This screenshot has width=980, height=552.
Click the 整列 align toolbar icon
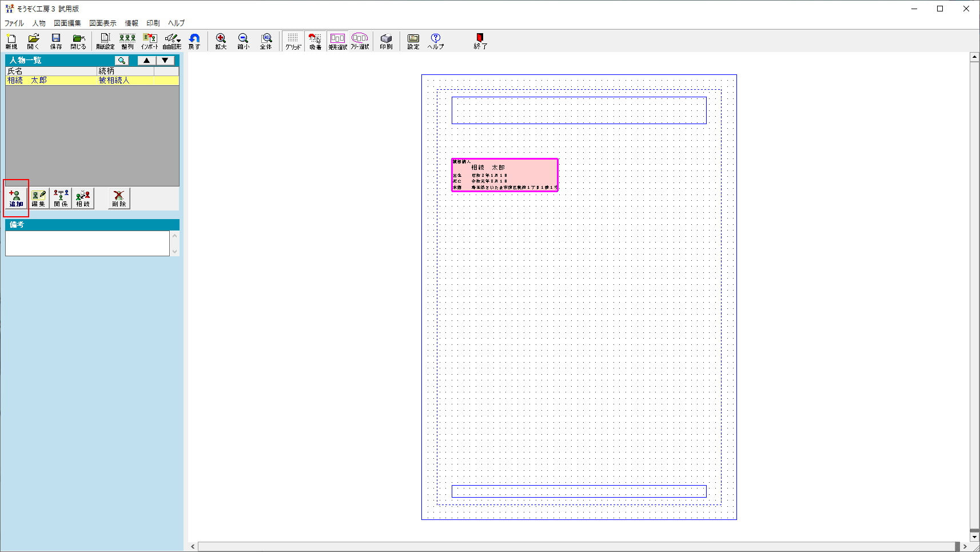pos(127,41)
